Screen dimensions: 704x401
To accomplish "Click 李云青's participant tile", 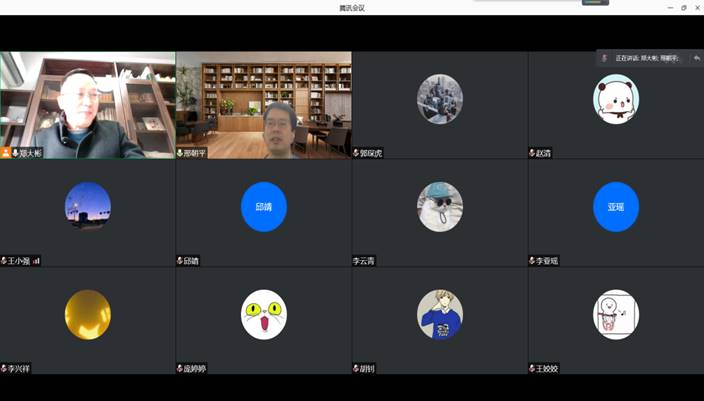I will [440, 212].
